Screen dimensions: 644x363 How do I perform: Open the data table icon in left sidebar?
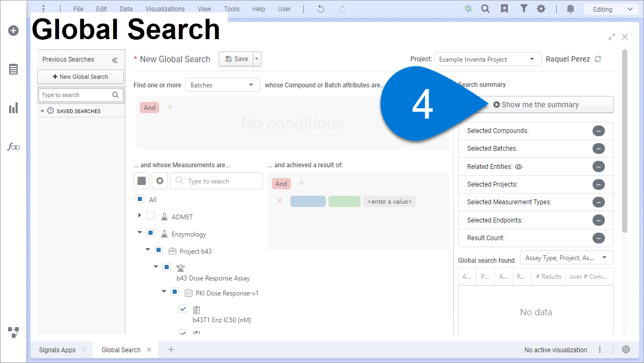[13, 69]
